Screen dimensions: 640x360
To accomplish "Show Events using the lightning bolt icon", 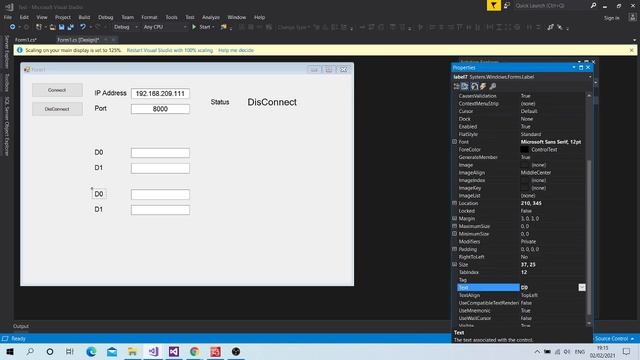I will [483, 86].
